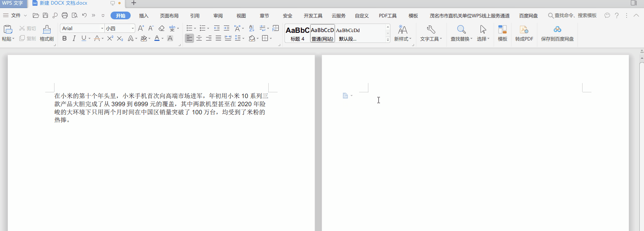
Task: Click the feedback speech bubble icon
Action: 607,15
